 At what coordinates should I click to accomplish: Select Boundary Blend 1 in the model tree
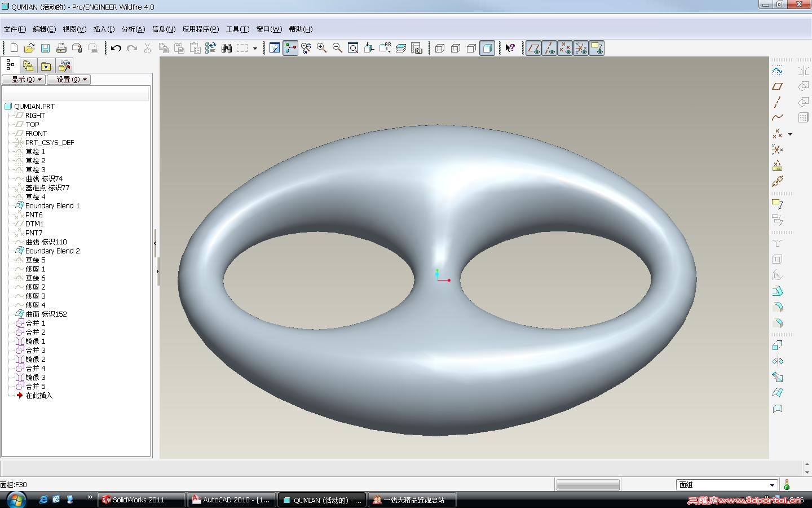[x=52, y=206]
